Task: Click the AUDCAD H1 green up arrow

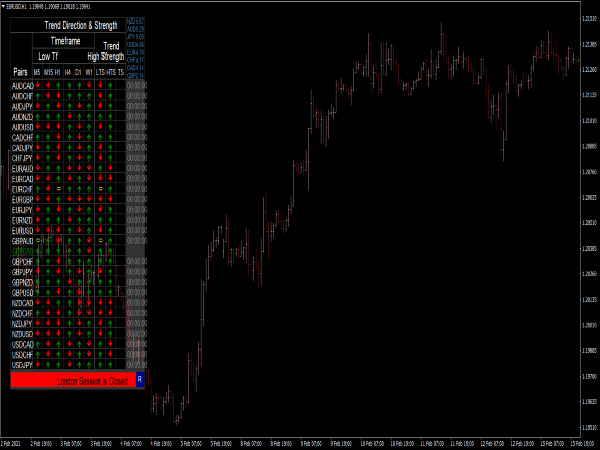Action: click(58, 85)
